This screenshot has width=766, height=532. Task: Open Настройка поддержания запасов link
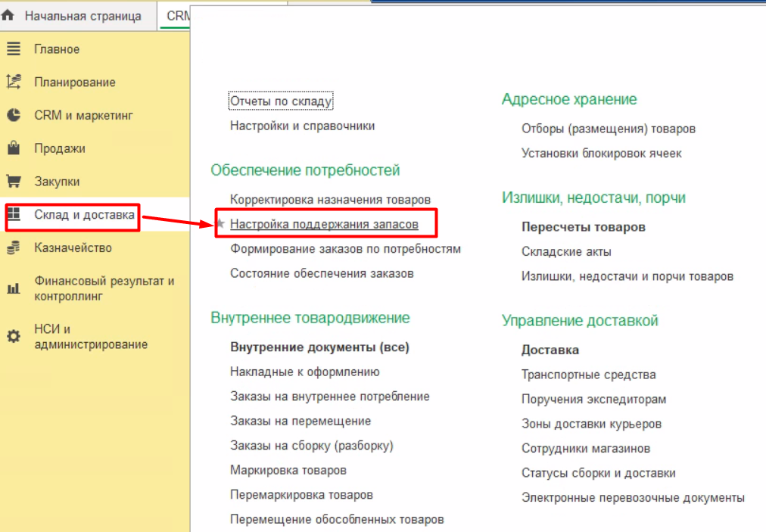click(322, 225)
